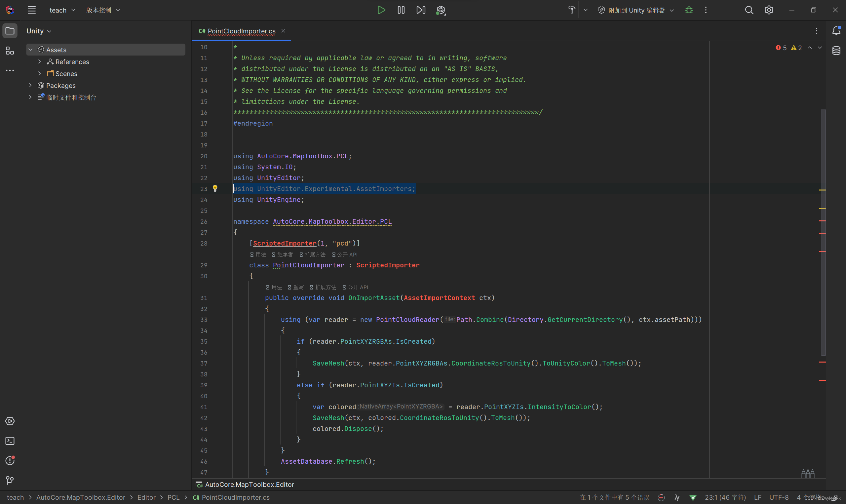846x504 pixels.
Task: Open the main hamburger menu
Action: point(32,10)
